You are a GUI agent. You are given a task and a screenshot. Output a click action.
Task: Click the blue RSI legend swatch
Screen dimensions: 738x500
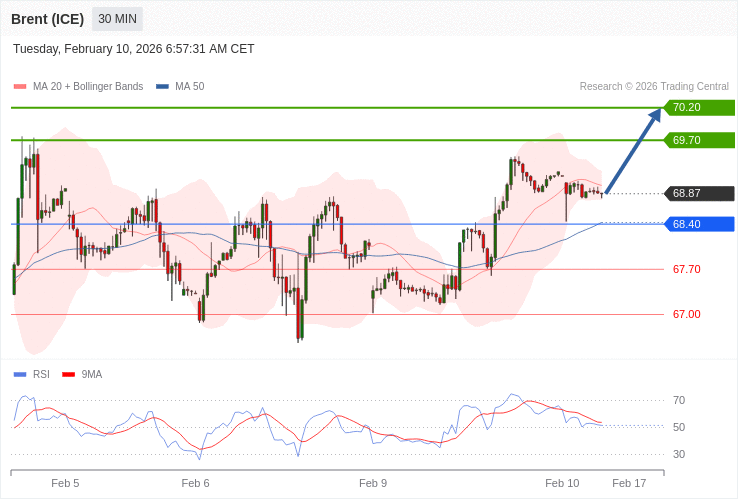point(20,375)
